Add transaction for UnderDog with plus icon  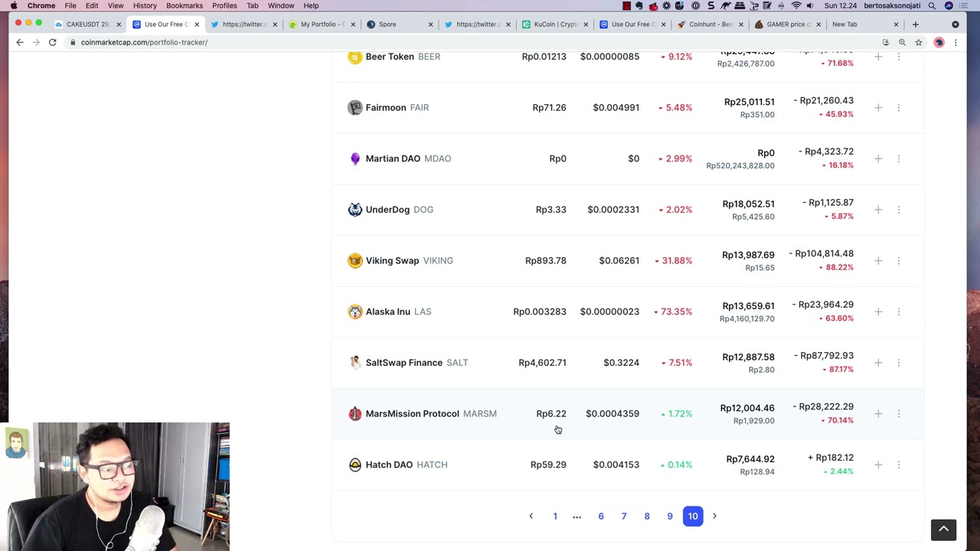point(878,210)
